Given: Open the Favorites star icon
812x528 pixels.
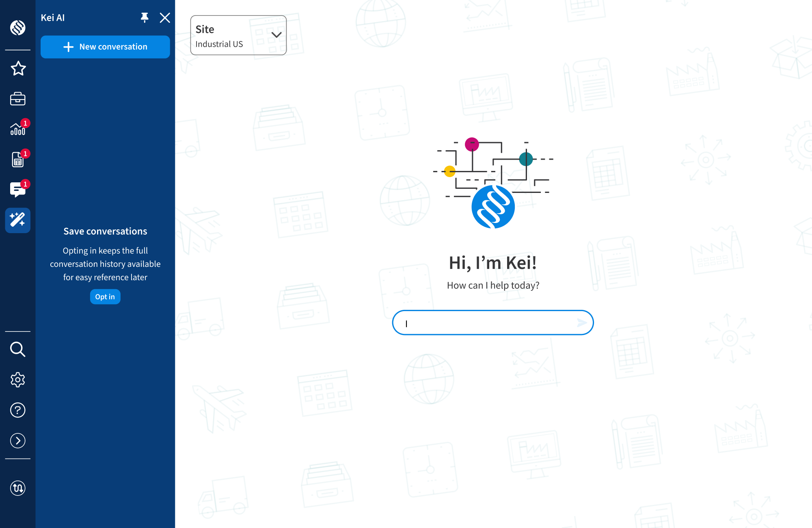Looking at the screenshot, I should [x=18, y=68].
